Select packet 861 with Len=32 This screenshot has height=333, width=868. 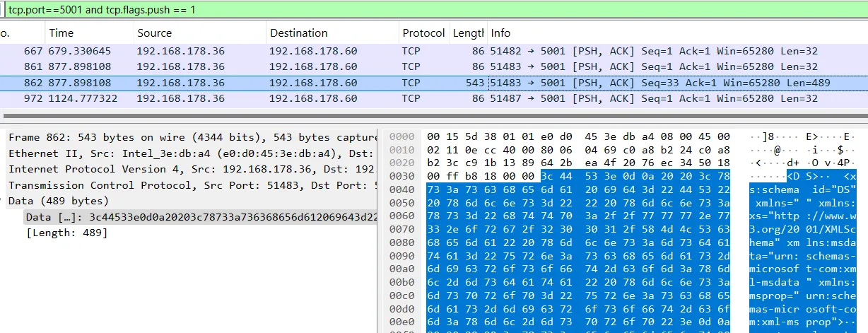pos(283,67)
